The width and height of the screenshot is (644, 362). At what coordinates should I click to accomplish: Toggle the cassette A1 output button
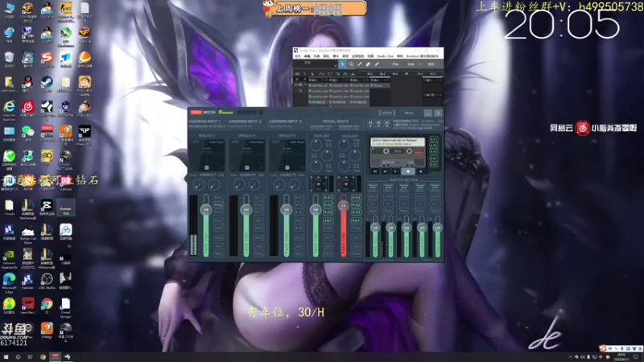tap(434, 139)
